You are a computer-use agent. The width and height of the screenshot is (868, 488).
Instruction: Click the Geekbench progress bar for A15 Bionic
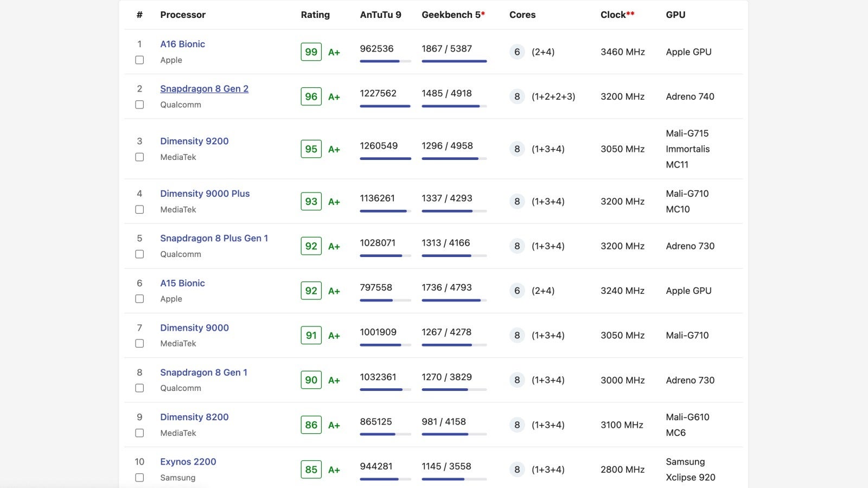[454, 300]
